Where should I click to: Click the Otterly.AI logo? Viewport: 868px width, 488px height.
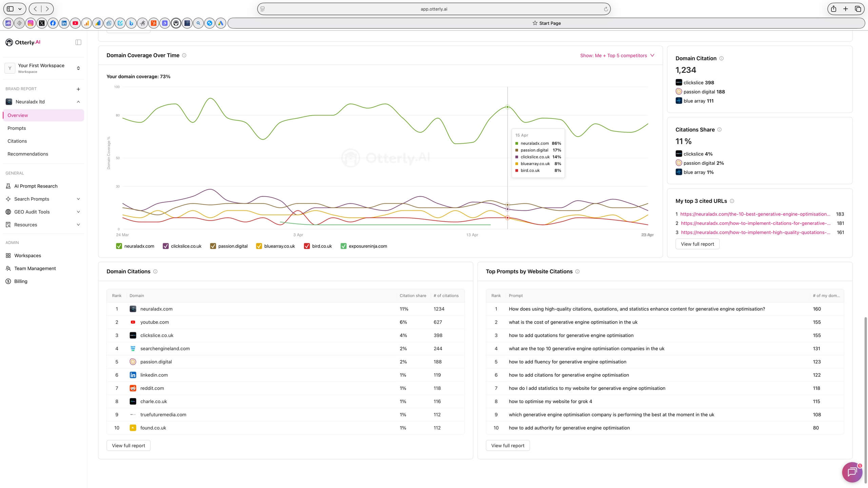[x=23, y=42]
